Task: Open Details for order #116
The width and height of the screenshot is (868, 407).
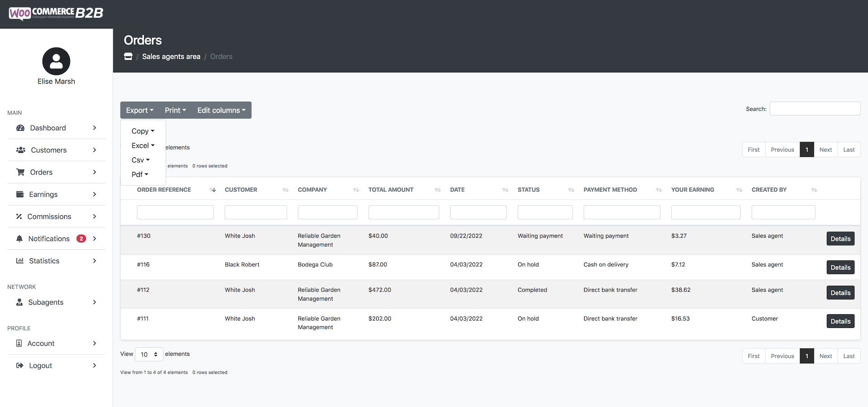Action: [x=840, y=267]
